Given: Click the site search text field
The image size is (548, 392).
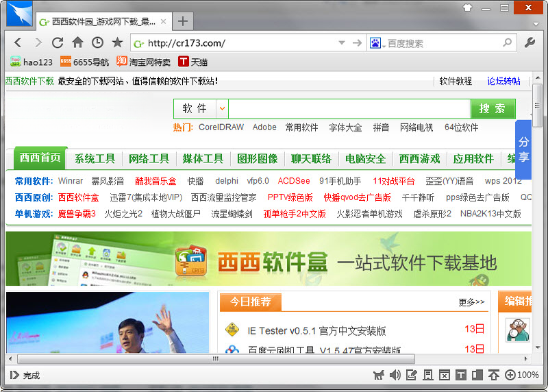Looking at the screenshot, I should [x=349, y=109].
